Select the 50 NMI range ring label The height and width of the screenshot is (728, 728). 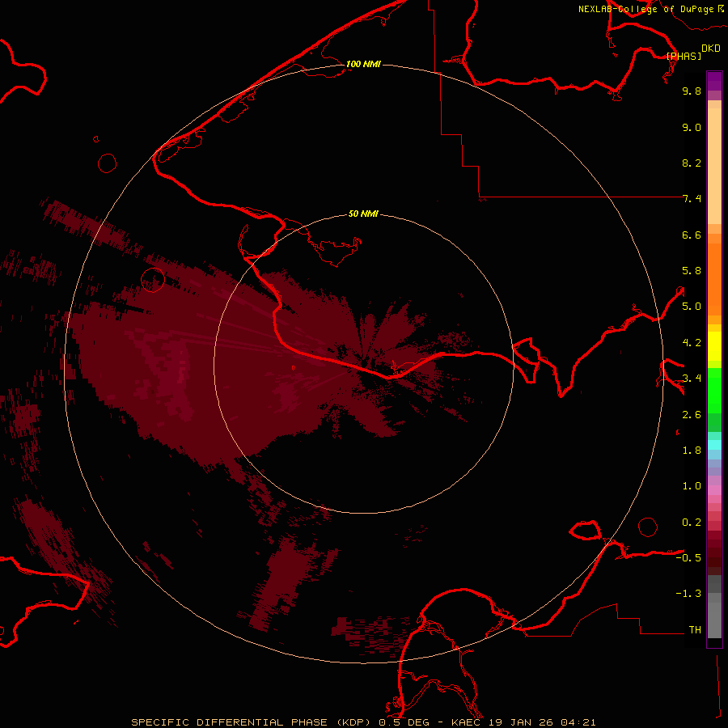[x=363, y=214]
